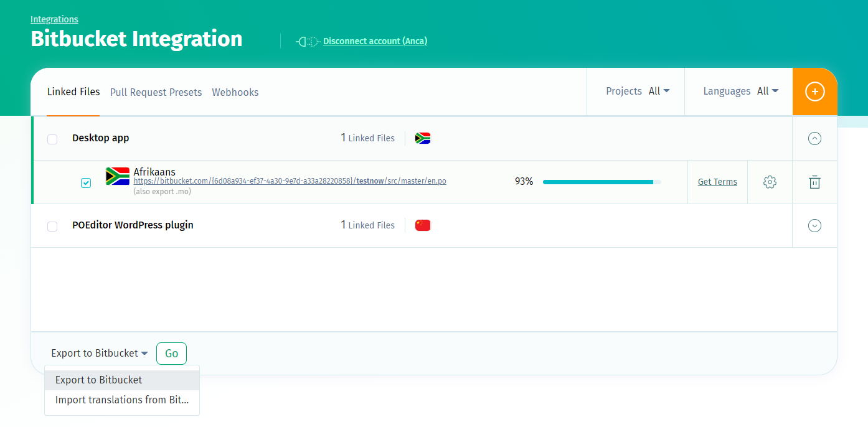Toggle the Export to Bitbucket action dropdown
The image size is (868, 427).
tap(99, 354)
